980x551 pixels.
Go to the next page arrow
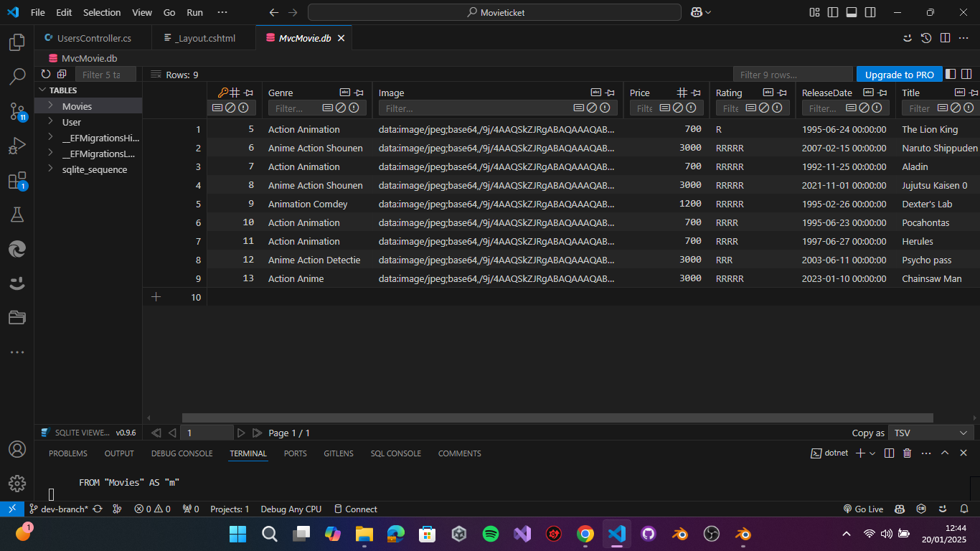coord(241,433)
